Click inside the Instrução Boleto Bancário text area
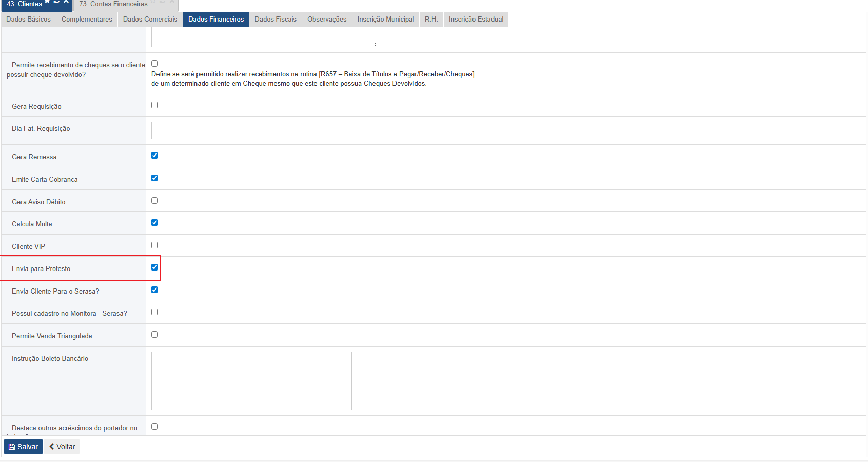The image size is (868, 462). click(x=251, y=381)
